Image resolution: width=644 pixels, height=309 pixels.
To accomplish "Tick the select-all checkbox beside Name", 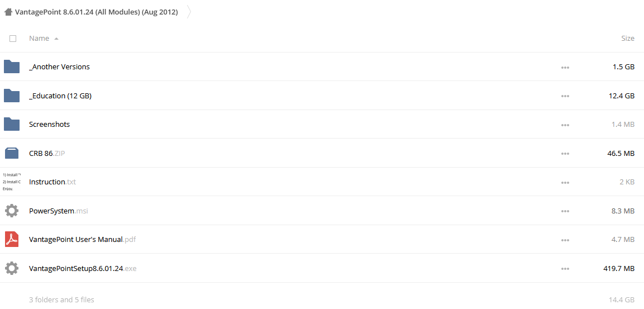I will pyautogui.click(x=13, y=38).
